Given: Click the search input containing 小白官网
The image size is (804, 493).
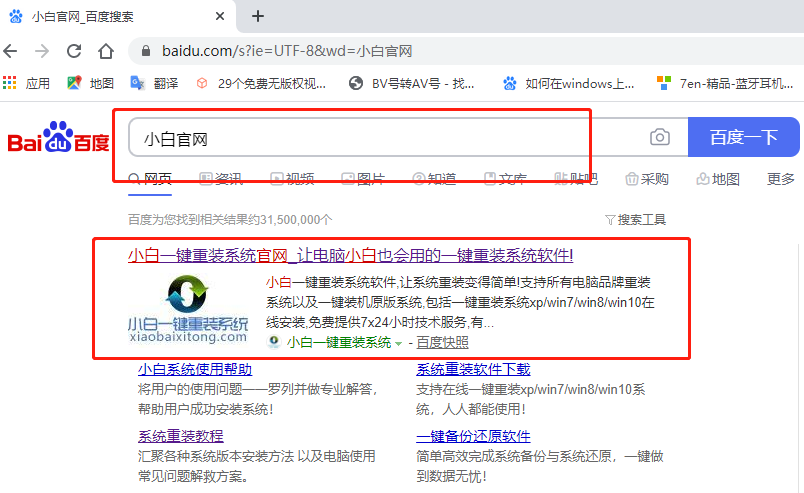Looking at the screenshot, I should [x=380, y=138].
